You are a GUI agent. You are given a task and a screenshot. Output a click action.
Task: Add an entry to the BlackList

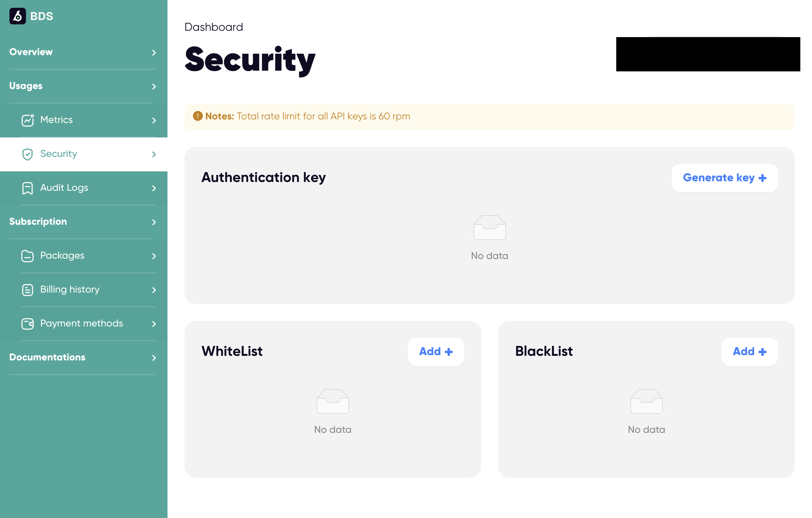[749, 352]
